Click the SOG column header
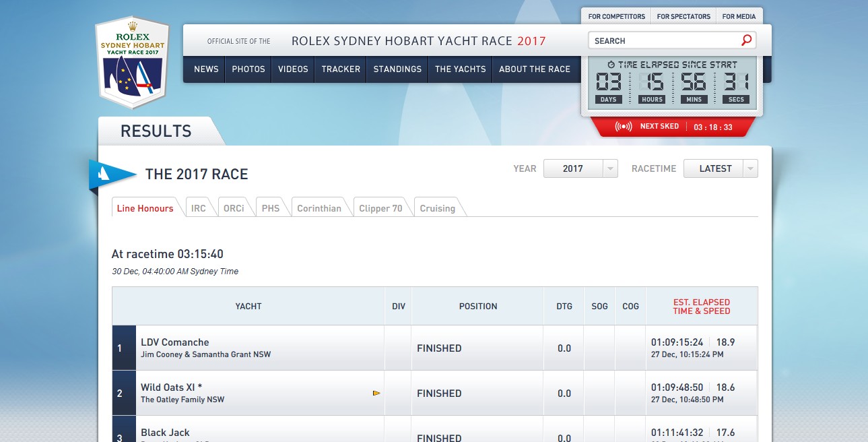 pos(599,306)
